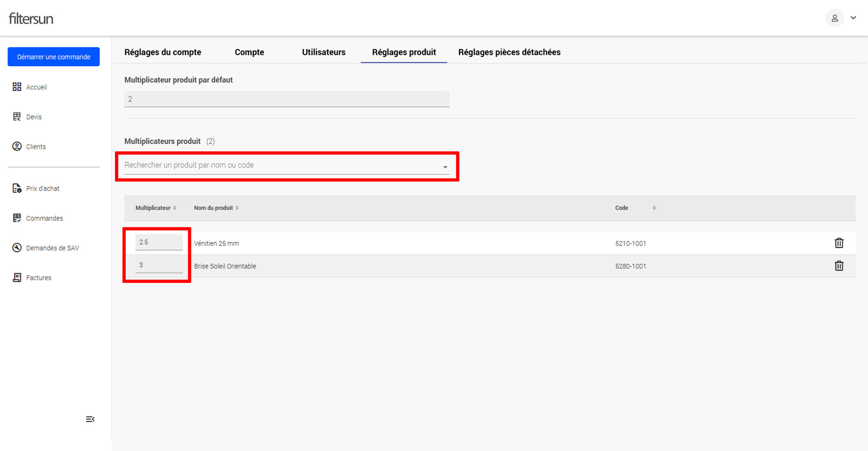Click the Clients person icon
868x451 pixels.
point(17,147)
